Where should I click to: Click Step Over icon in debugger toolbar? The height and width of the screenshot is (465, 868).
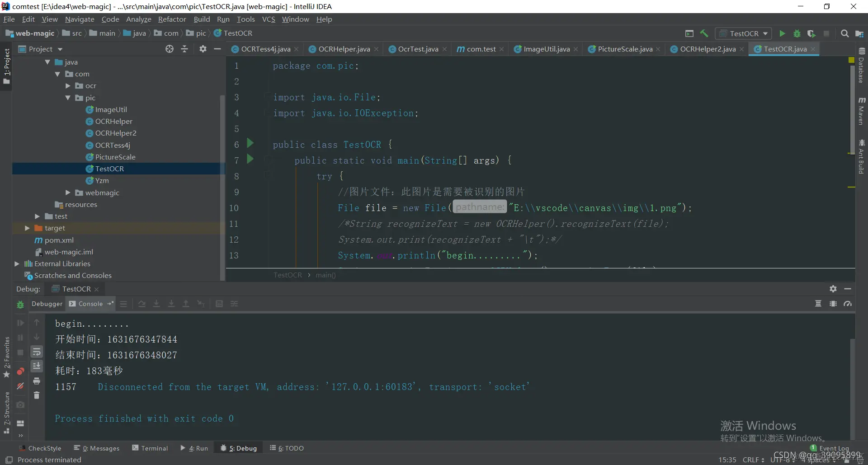pos(142,304)
